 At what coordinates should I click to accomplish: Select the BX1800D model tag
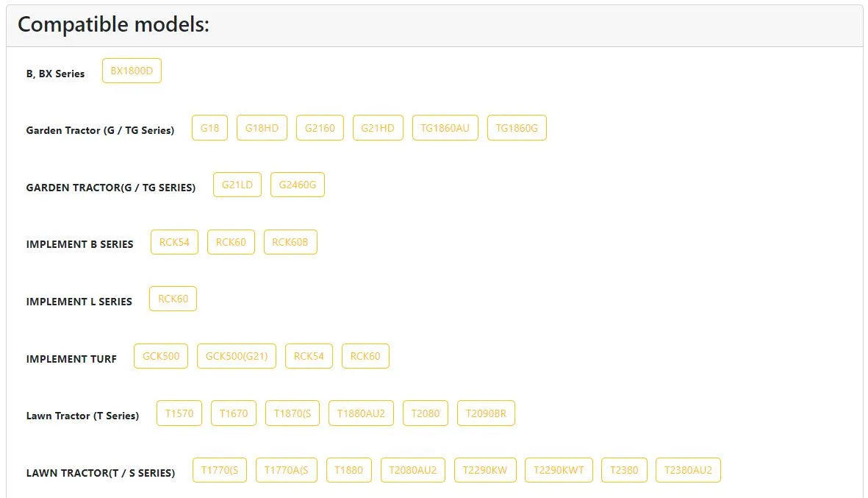tap(132, 71)
